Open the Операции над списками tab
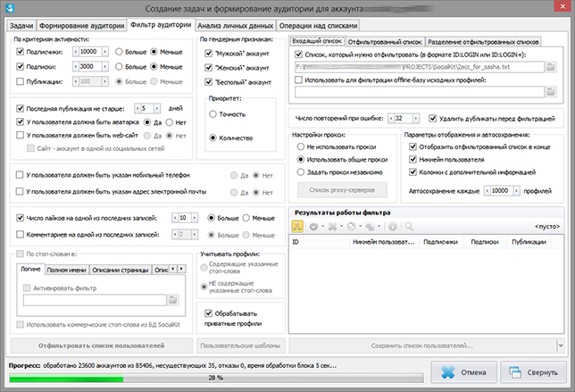Viewport: 575px width, 392px height. coord(318,26)
